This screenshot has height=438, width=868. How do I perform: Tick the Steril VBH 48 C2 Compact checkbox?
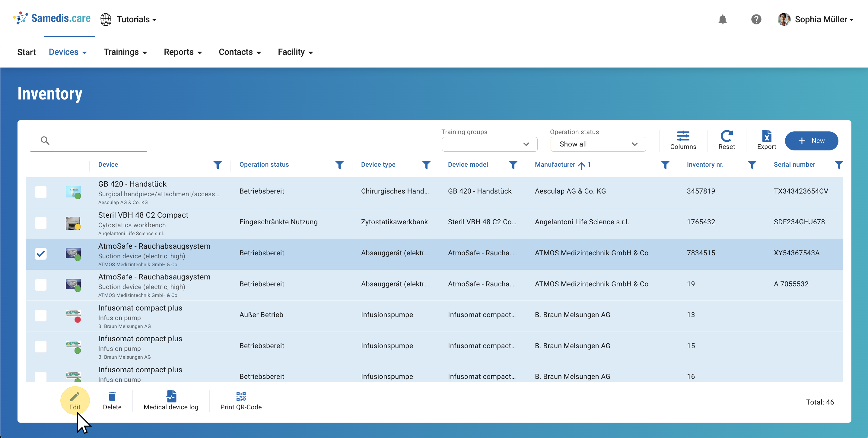coord(41,222)
